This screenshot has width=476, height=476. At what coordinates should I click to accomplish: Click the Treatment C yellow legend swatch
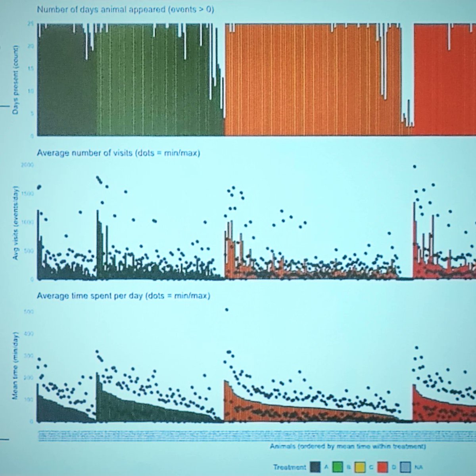[360, 467]
